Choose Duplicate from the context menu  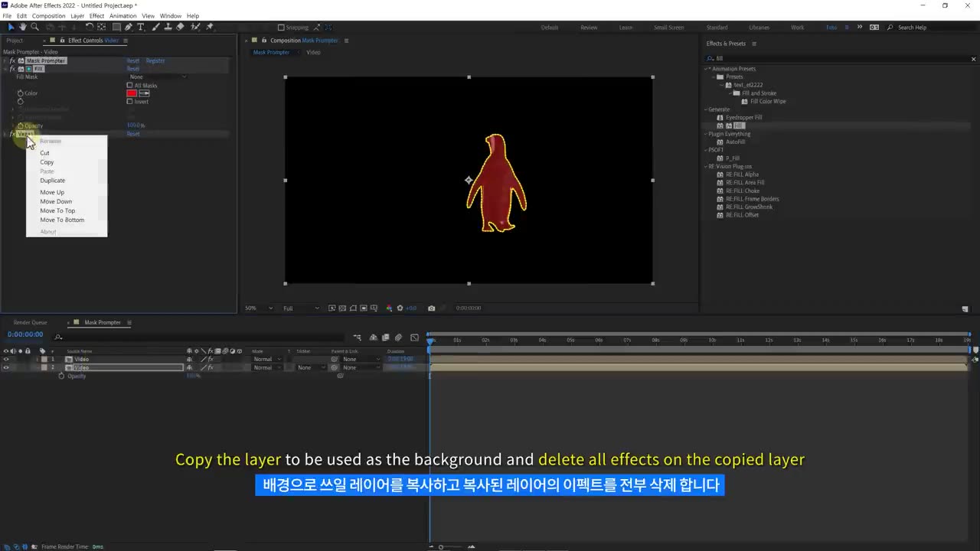click(53, 181)
